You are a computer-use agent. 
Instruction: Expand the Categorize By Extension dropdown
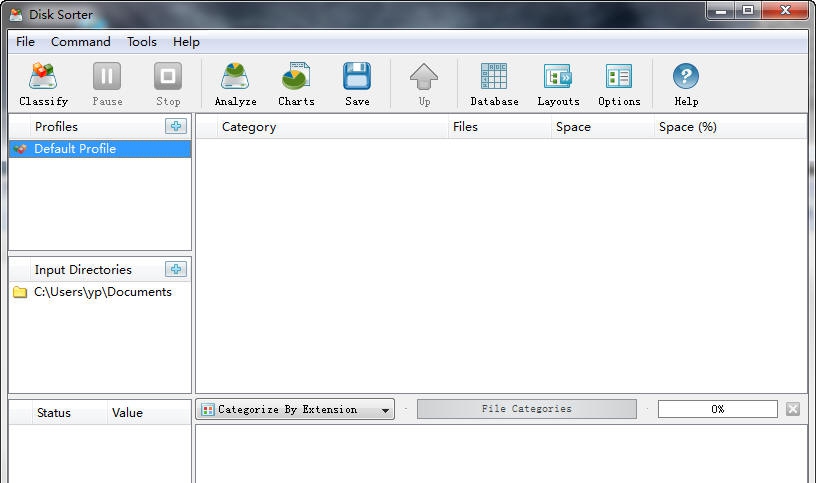tap(295, 410)
